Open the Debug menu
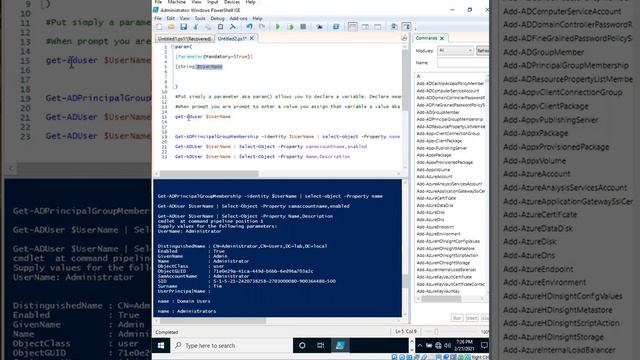The image size is (640, 360). click(217, 18)
